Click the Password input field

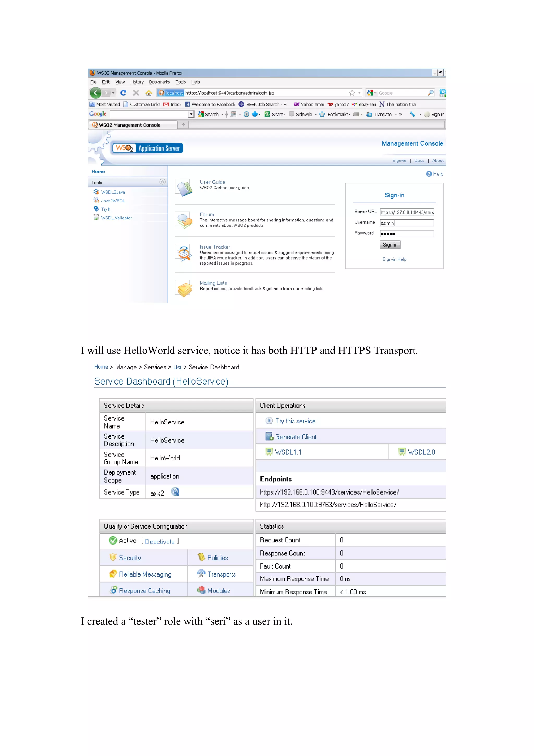tap(407, 233)
